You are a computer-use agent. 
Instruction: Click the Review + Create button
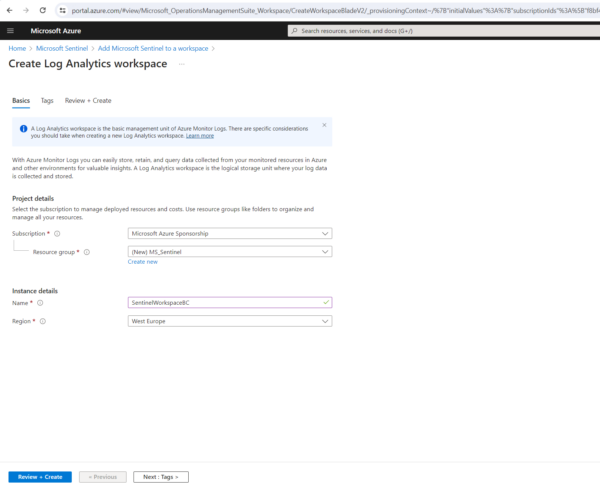click(x=40, y=477)
